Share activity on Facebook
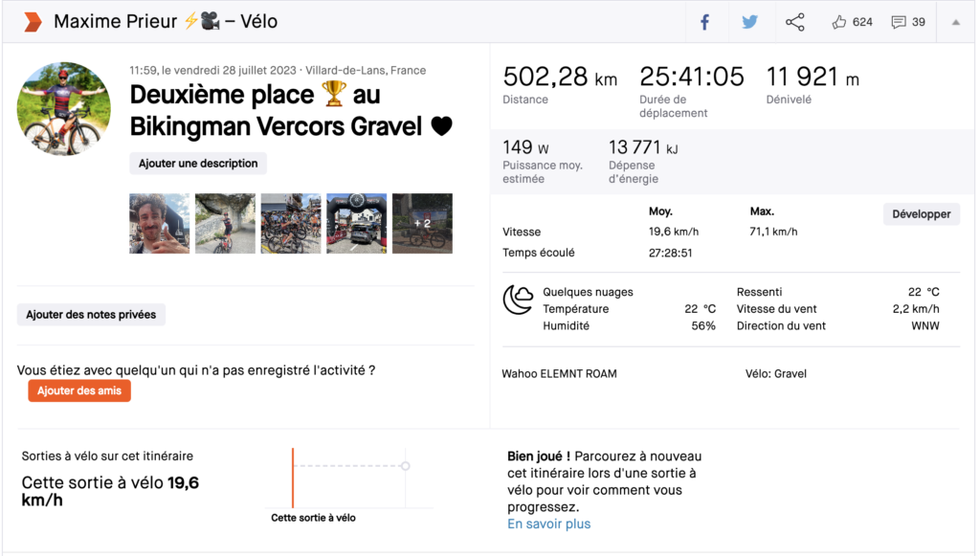This screenshot has width=980, height=556. click(x=704, y=23)
